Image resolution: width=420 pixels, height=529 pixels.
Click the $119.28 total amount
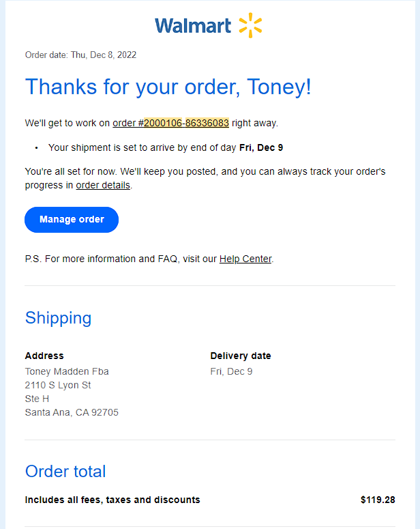(x=378, y=500)
